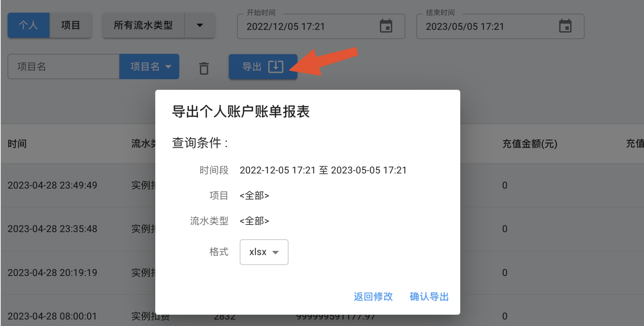Click the 返回修改 button
Image resolution: width=644 pixels, height=326 pixels.
(373, 297)
